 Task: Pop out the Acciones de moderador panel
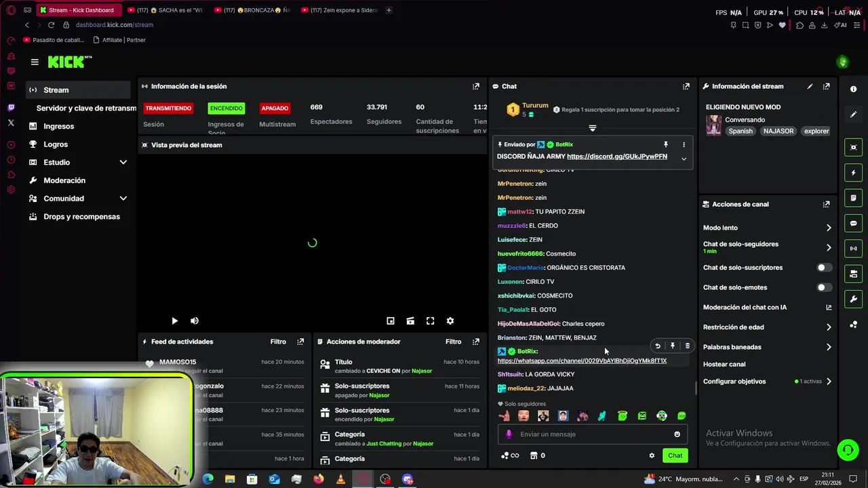tap(476, 342)
